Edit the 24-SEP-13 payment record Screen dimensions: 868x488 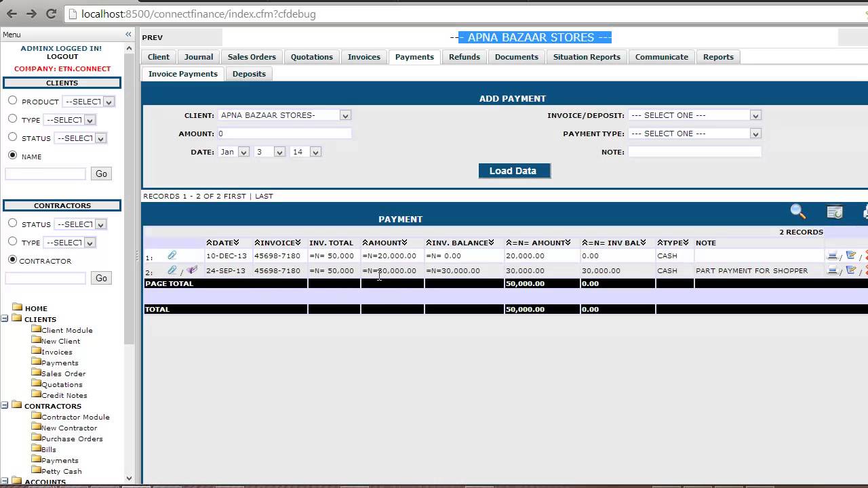coord(851,270)
